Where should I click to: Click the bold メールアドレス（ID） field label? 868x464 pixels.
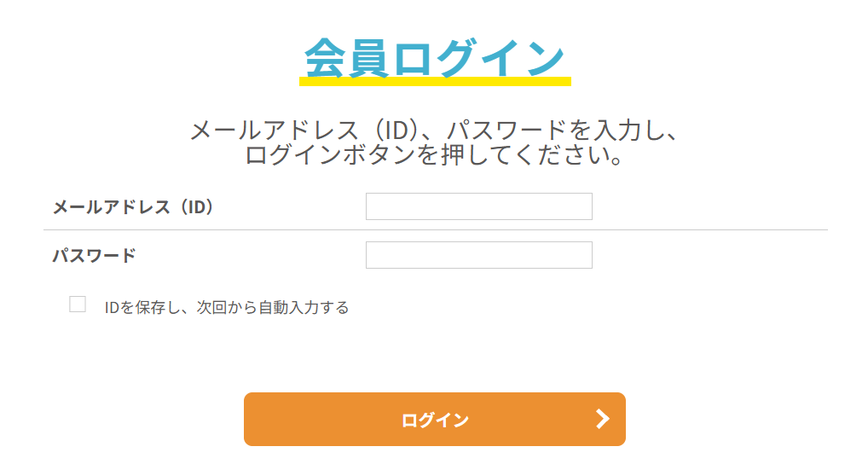pyautogui.click(x=132, y=206)
